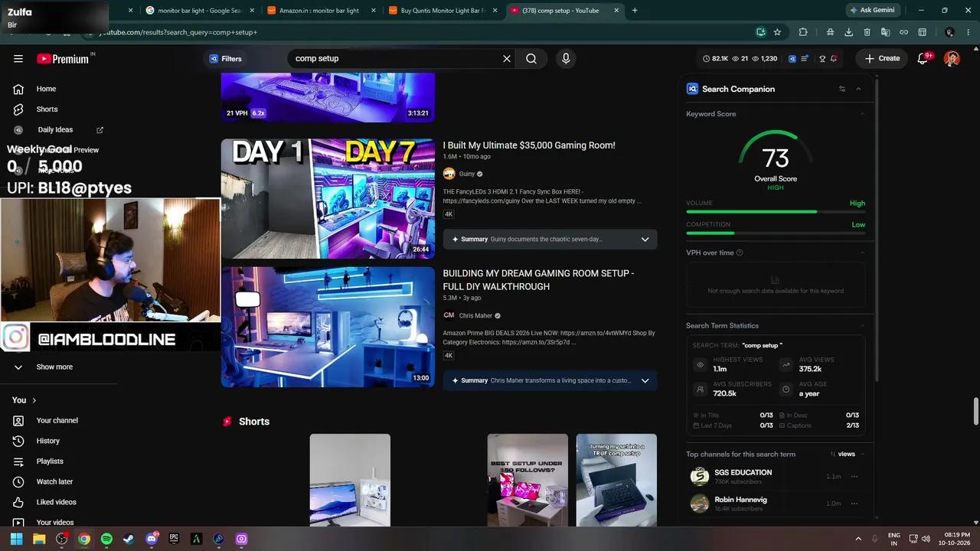Switch to the Amazon.in monitor bar light tab
This screenshot has height=551, width=980.
pos(320,11)
